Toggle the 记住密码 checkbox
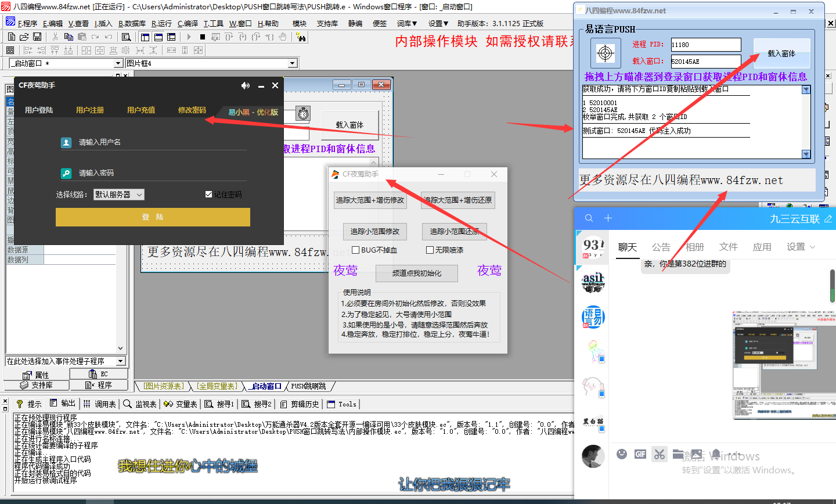The height and width of the screenshot is (504, 836). (x=209, y=195)
